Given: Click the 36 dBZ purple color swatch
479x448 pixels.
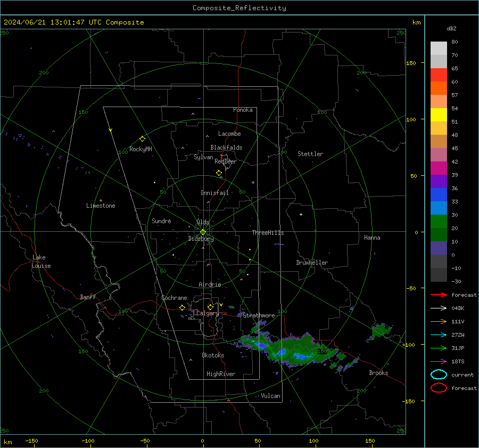Looking at the screenshot, I should click(439, 181).
